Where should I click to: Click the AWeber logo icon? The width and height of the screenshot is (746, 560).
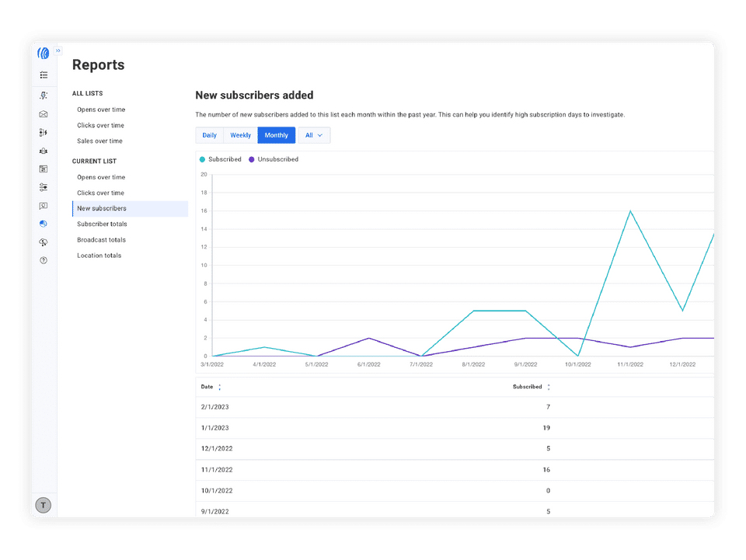click(44, 54)
